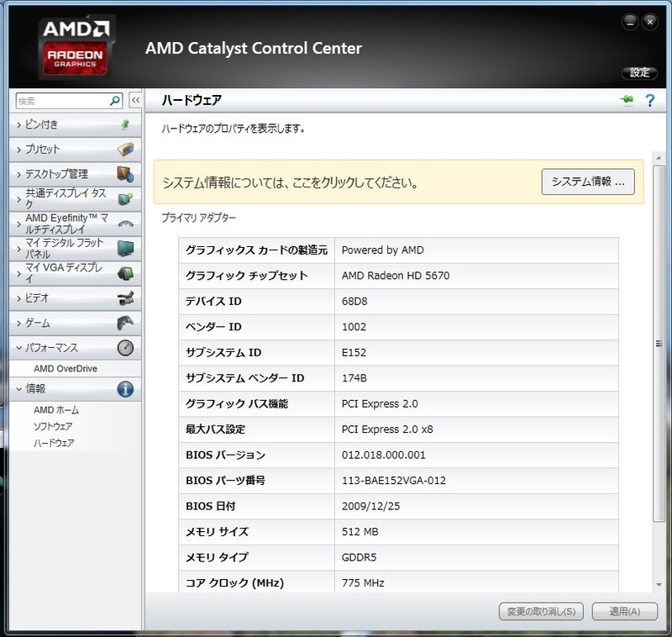Click the AMD Eyefinity multi-display icon
Viewport: 672px width, 637px height.
pyautogui.click(x=125, y=224)
